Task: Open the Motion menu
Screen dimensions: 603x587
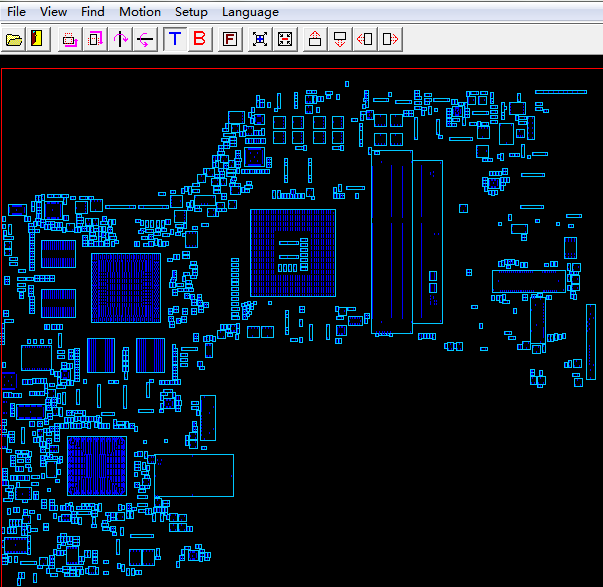Action: coord(140,12)
